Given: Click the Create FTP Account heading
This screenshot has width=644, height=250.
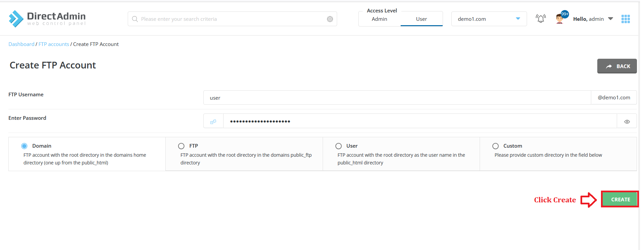Looking at the screenshot, I should (53, 65).
